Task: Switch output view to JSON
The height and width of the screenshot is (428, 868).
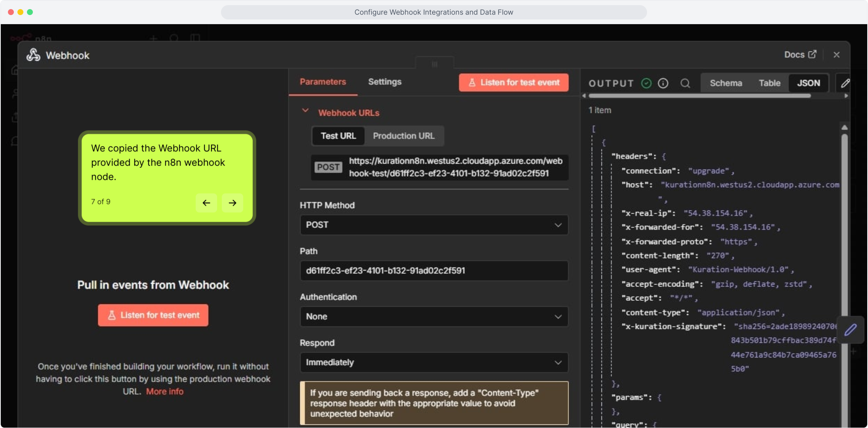Action: click(808, 83)
